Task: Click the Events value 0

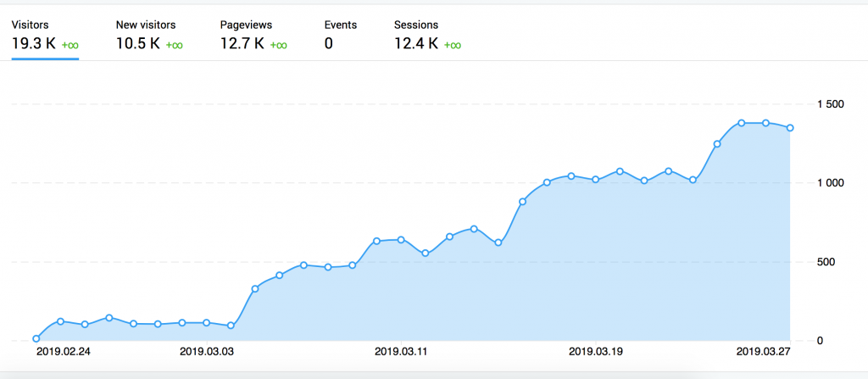Action: [x=329, y=43]
